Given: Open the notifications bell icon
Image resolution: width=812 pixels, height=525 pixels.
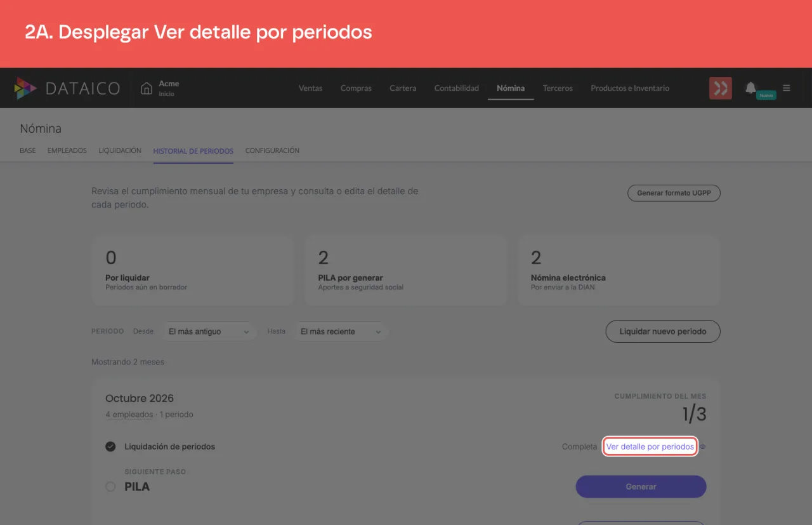Looking at the screenshot, I should (x=750, y=88).
